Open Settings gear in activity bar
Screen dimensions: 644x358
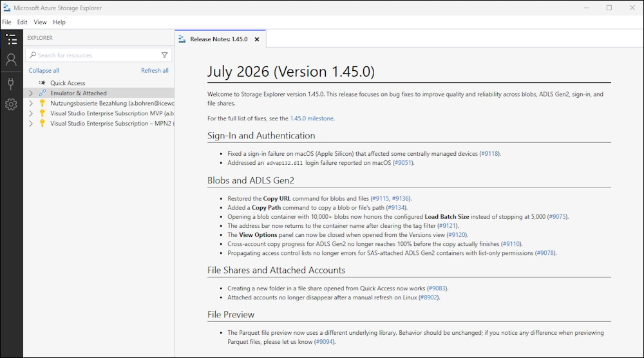[11, 104]
